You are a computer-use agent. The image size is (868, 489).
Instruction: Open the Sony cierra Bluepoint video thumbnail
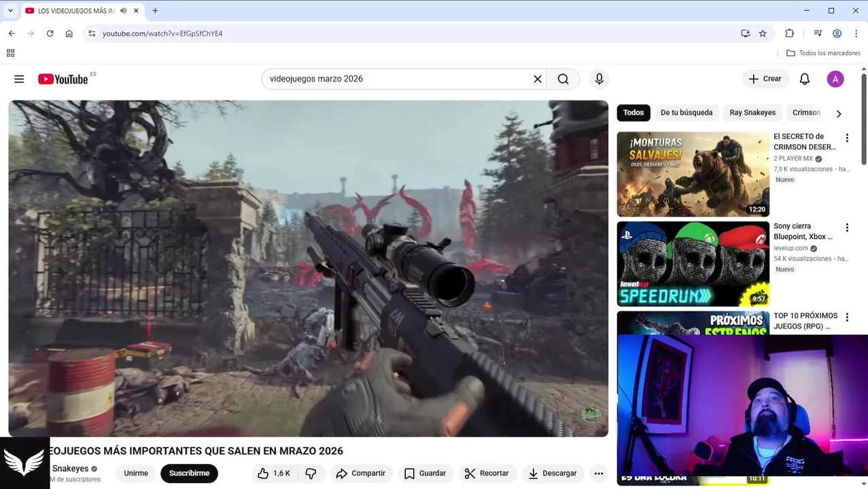click(x=693, y=264)
